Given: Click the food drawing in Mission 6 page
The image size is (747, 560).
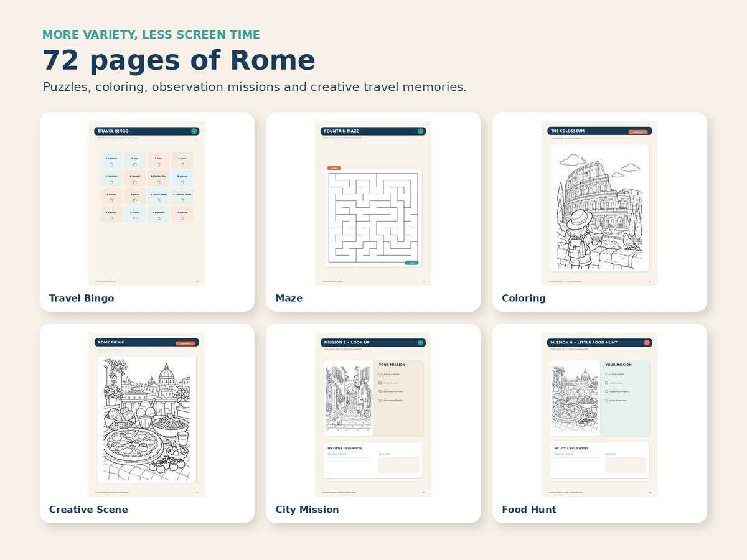Looking at the screenshot, I should tap(575, 398).
